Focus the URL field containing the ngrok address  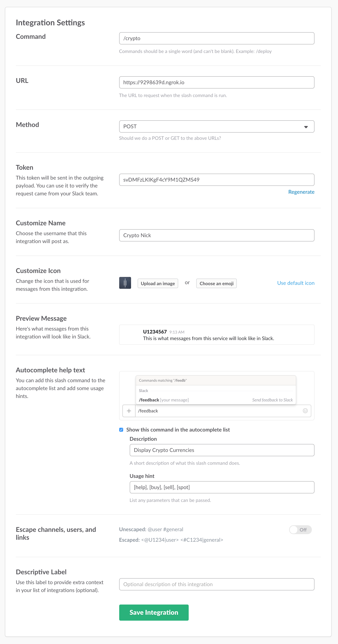pos(216,82)
